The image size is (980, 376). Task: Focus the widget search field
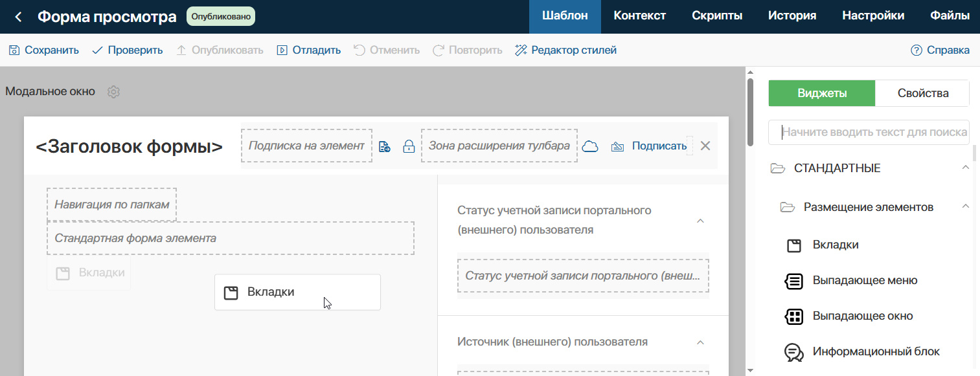869,132
